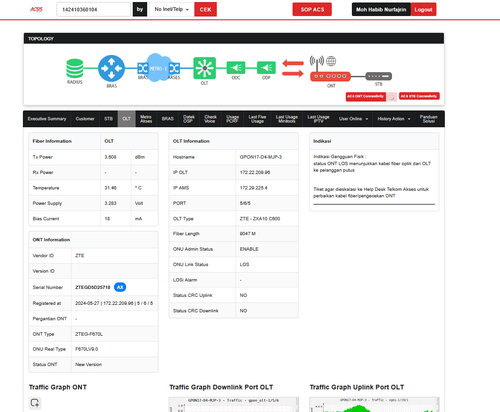Click the blue AX badge by serial number

pyautogui.click(x=120, y=287)
